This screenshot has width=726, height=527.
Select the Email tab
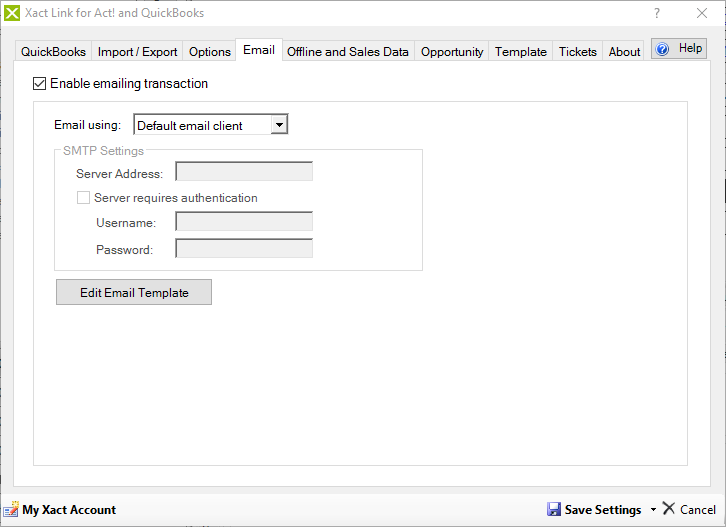pyautogui.click(x=259, y=50)
